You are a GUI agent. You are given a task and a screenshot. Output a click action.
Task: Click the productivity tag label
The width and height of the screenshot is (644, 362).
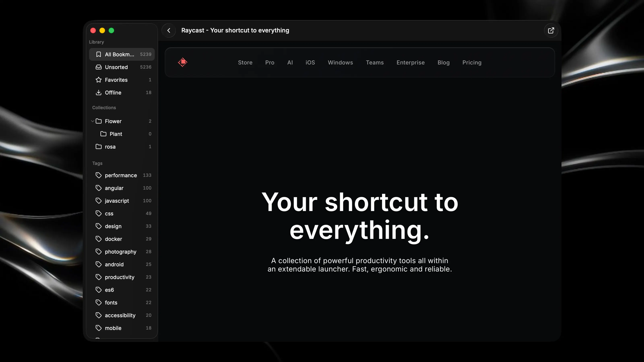(120, 277)
